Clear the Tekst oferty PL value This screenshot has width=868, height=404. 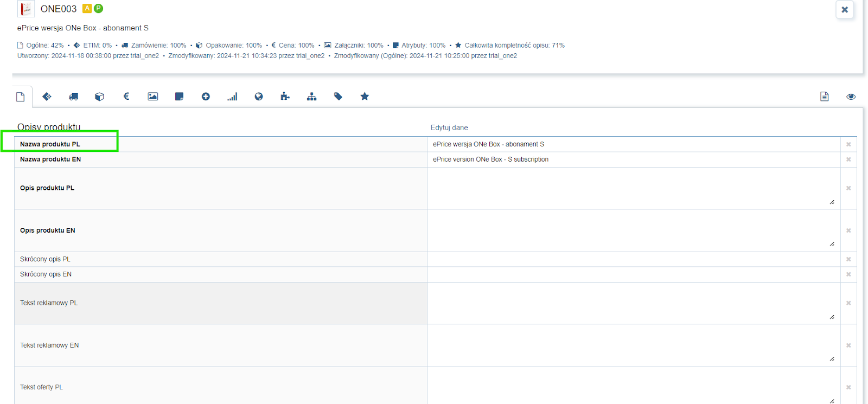848,387
